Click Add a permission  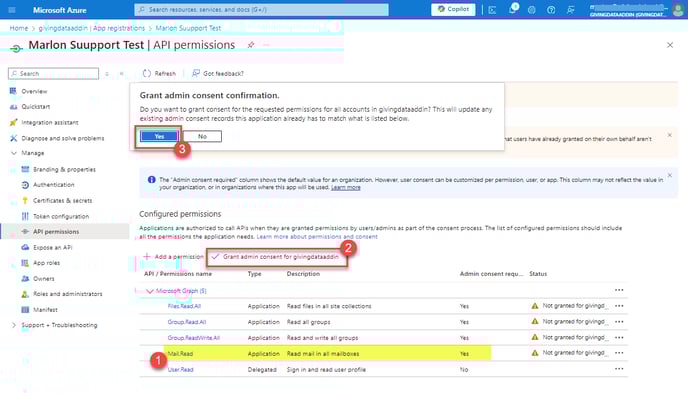point(173,257)
